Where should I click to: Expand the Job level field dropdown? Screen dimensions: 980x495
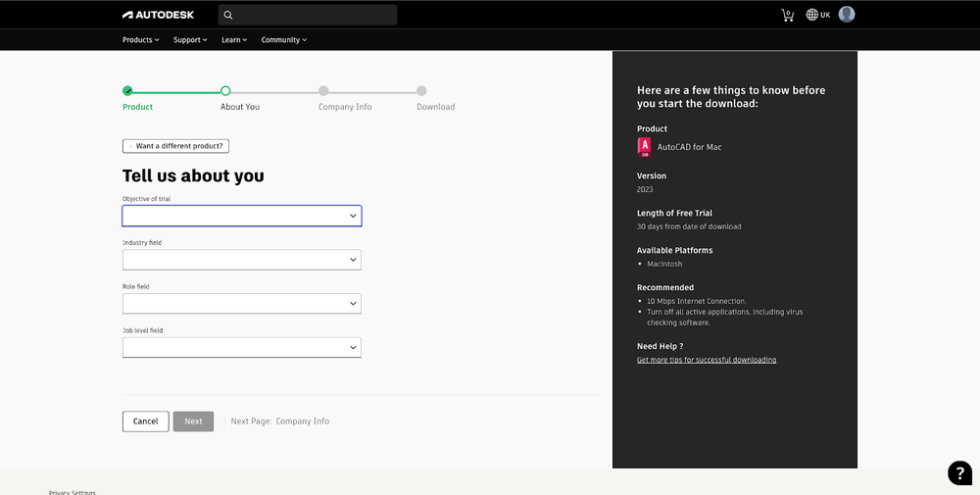[241, 347]
